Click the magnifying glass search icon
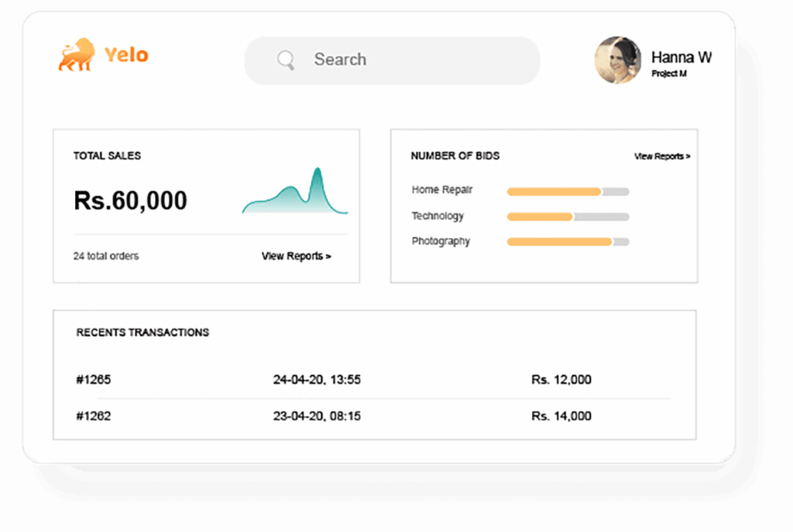The image size is (793, 532). point(286,60)
